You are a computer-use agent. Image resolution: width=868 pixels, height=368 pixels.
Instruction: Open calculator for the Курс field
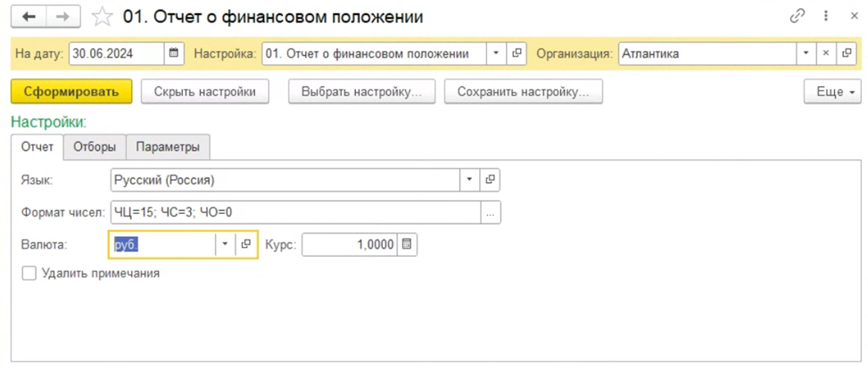tap(406, 244)
